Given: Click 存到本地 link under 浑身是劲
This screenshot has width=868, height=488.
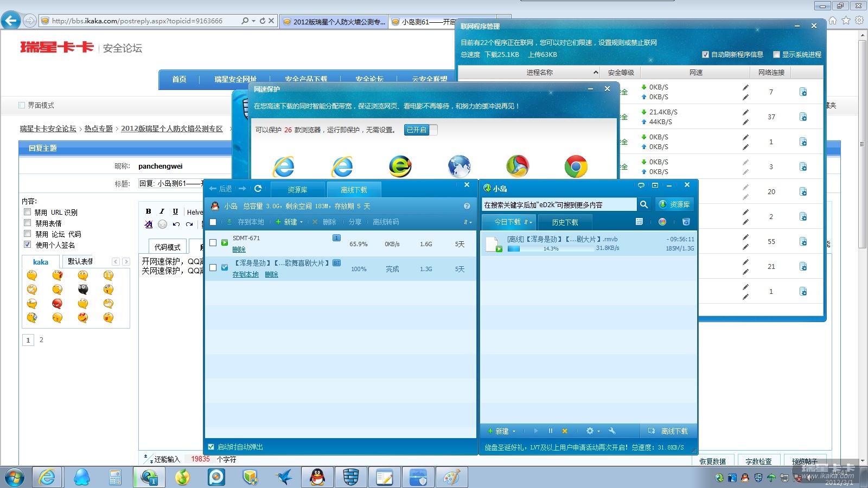Looking at the screenshot, I should coord(245,274).
